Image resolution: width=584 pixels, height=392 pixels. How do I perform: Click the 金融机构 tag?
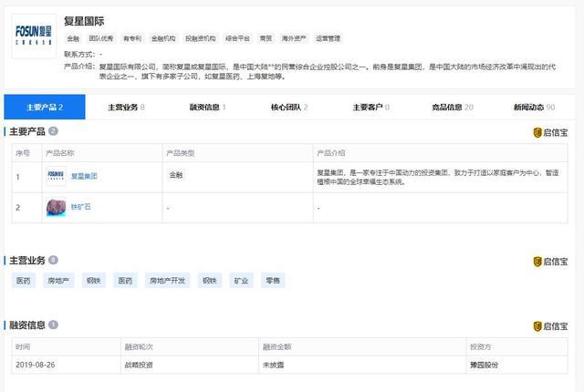163,38
